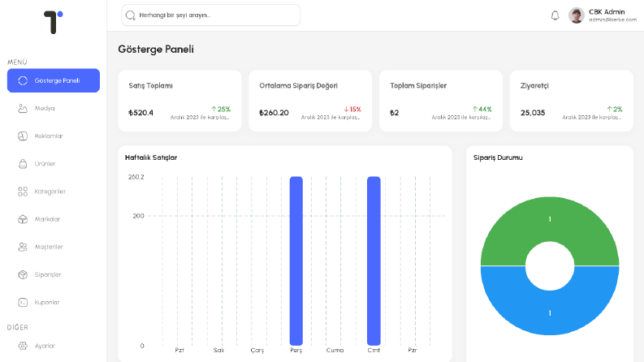
Task: Click the CBK Admin profile avatar
Action: (x=577, y=15)
